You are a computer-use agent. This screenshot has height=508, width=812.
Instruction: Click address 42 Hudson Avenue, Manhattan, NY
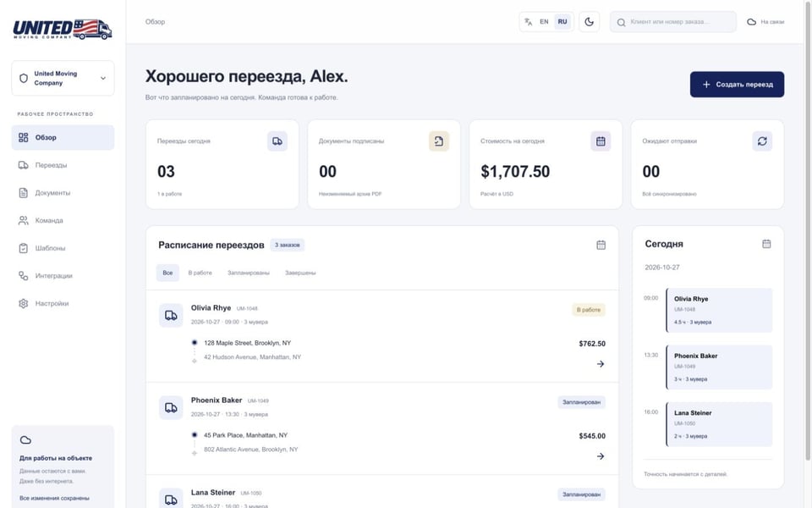click(252, 357)
